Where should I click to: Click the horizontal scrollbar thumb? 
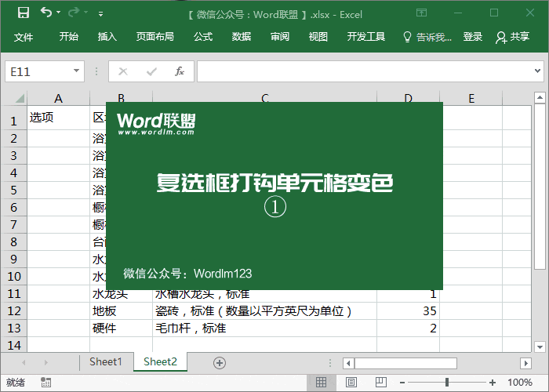coord(405,363)
